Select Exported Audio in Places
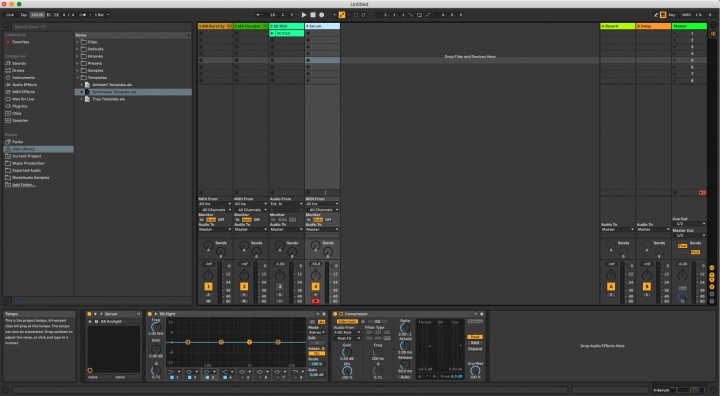Screen dimensions: 720x396 26,170
